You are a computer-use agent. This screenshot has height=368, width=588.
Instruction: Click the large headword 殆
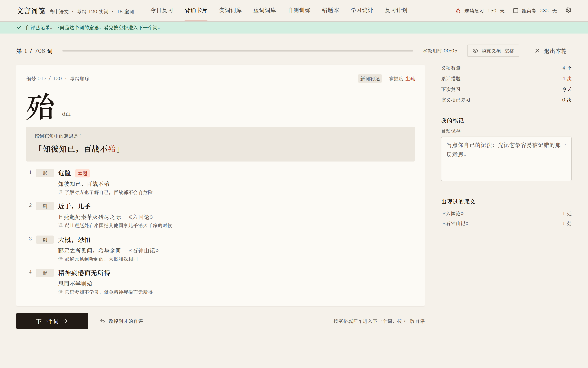pos(40,106)
